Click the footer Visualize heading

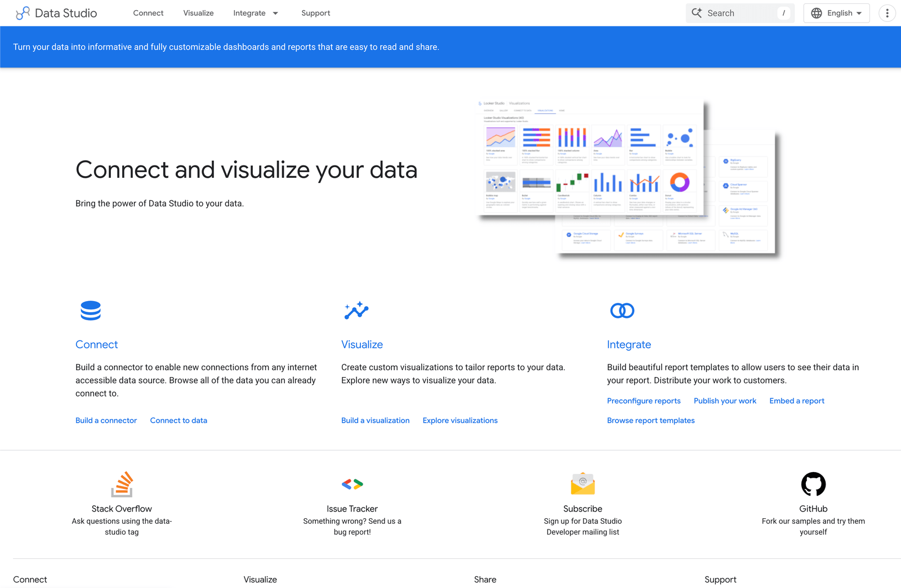260,580
